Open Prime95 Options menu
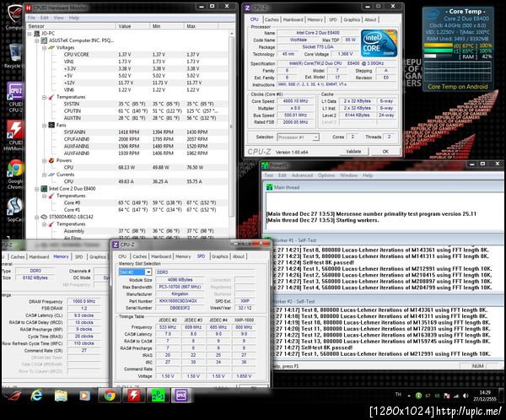 click(326, 175)
